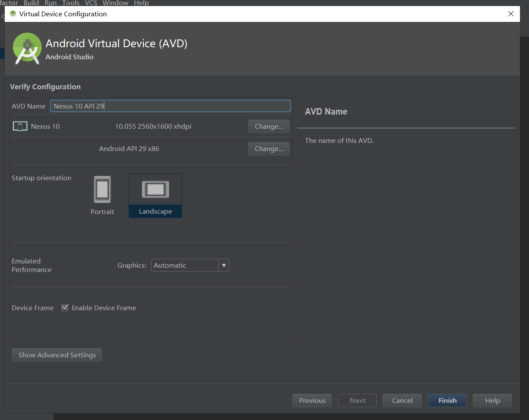Click the AVD Name text field
The width and height of the screenshot is (529, 420).
tap(170, 106)
